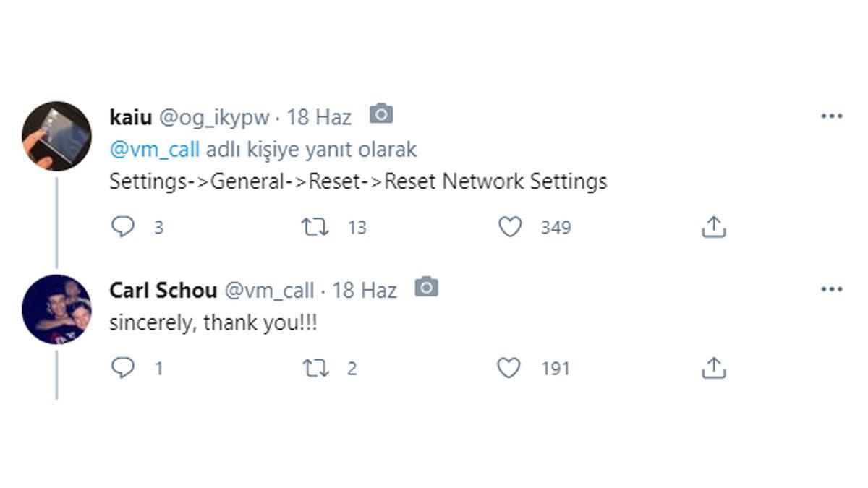Reply to kaiu's tweet using the reply icon
The height and width of the screenshot is (488, 868).
(124, 227)
